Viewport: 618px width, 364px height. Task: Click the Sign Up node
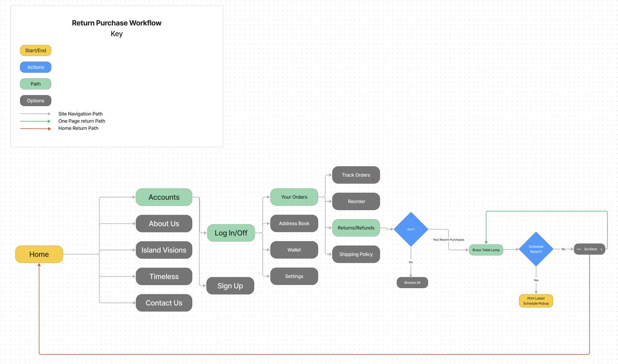230,286
